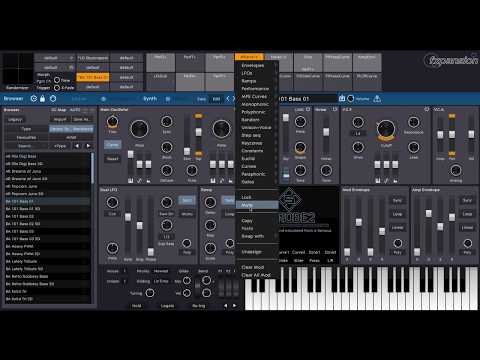Click the small icon right of Synth label

[x=168, y=99]
